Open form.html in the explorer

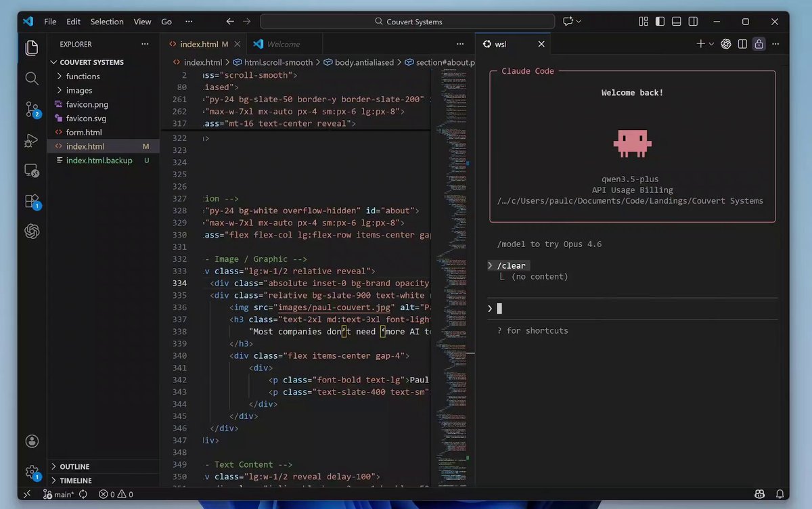point(84,132)
